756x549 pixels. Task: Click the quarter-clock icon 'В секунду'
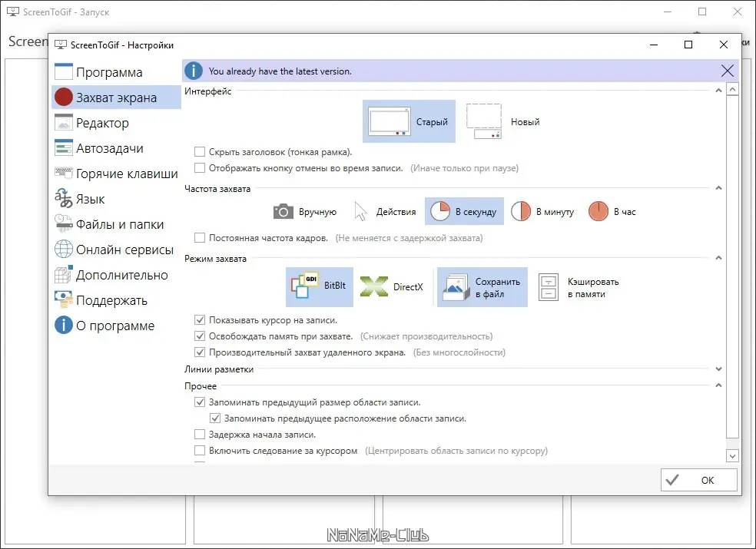click(x=439, y=211)
